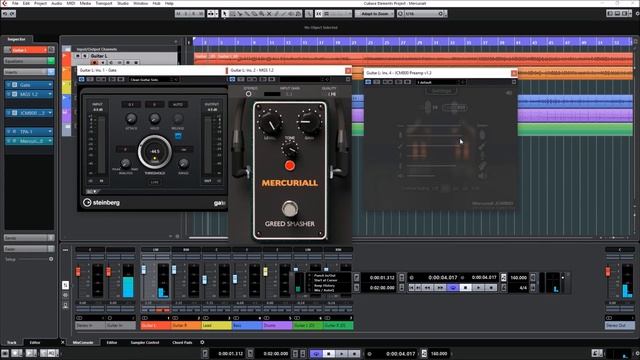The image size is (640, 360).
Task: Open the MGS 1.2 insert slot dropdown arrow
Action: 50,94
